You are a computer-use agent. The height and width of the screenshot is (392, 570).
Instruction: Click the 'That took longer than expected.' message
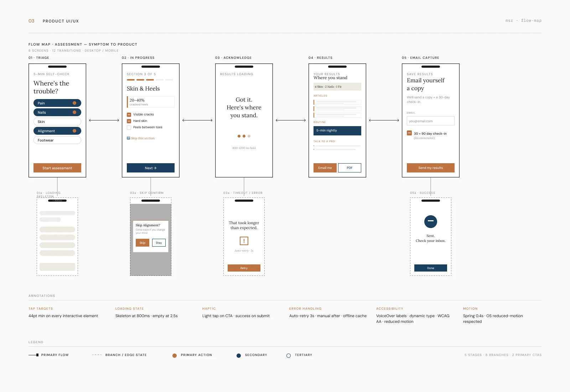coord(244,225)
